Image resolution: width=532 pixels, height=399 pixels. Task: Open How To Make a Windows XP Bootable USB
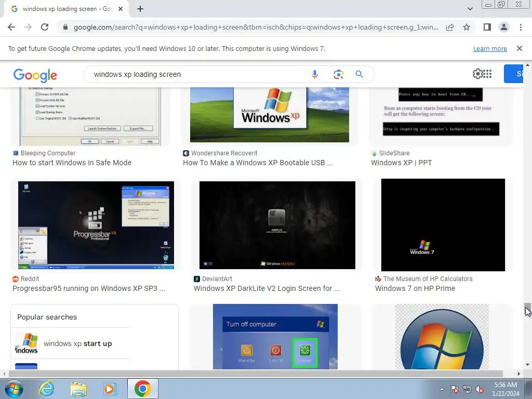[x=258, y=163]
